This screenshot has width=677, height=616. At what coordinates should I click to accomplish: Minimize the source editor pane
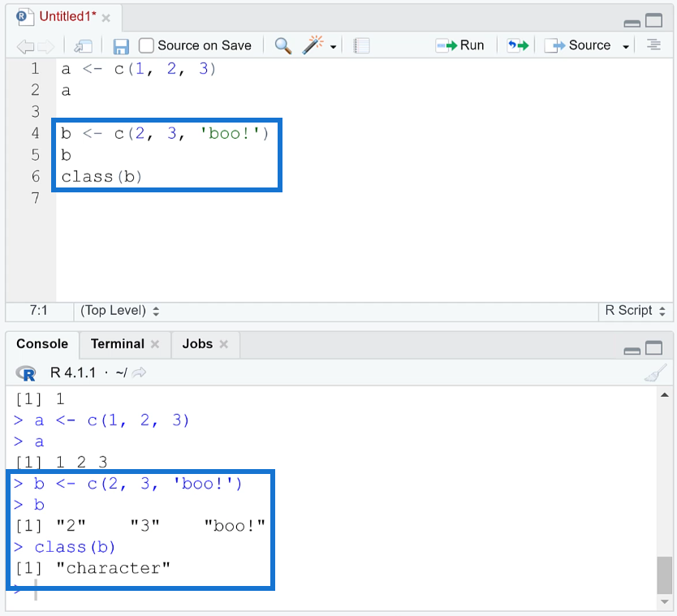(x=632, y=24)
